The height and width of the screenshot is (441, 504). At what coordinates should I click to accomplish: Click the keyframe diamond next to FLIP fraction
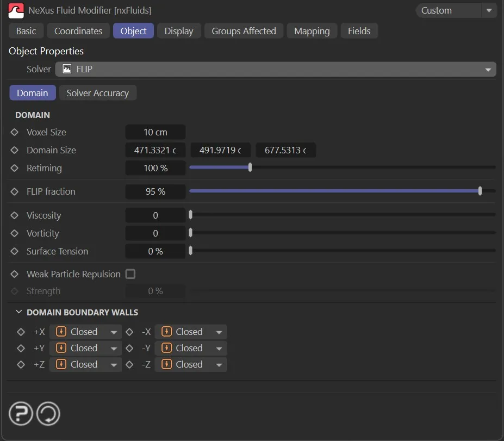pyautogui.click(x=15, y=191)
